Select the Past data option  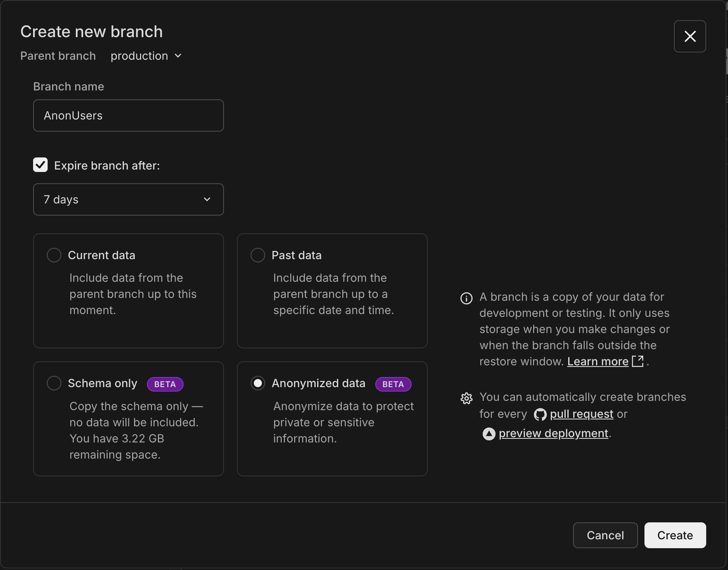[x=257, y=255]
